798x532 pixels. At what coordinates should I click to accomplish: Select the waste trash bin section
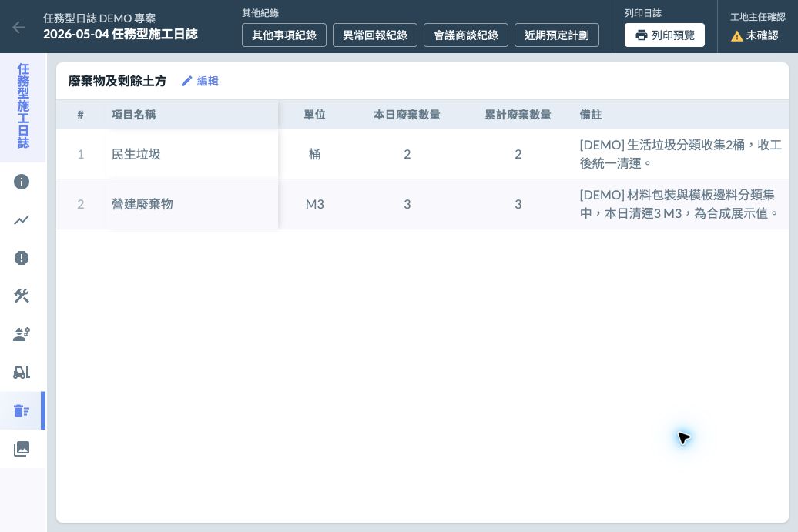tap(22, 410)
